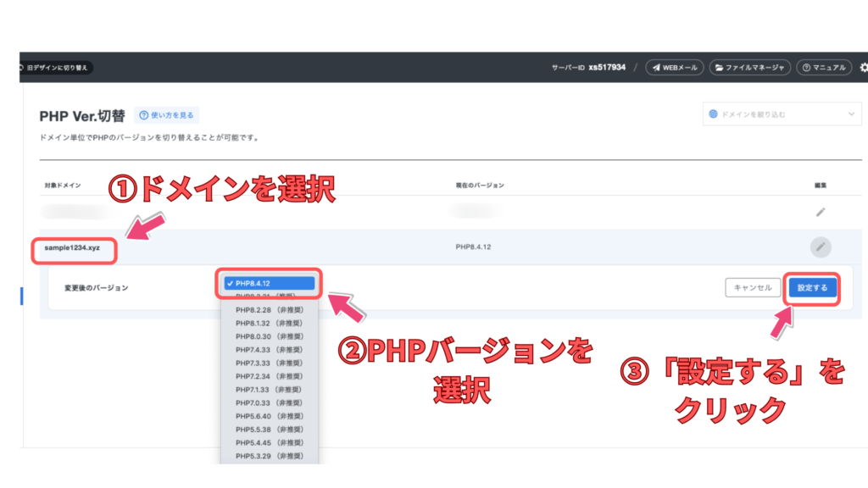Open ファイルマネージャ from the top bar

point(749,67)
